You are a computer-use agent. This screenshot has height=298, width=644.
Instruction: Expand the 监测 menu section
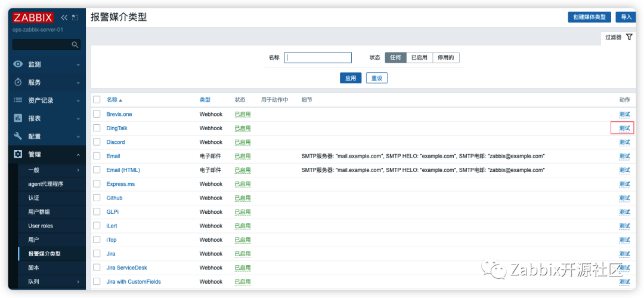[x=78, y=64]
